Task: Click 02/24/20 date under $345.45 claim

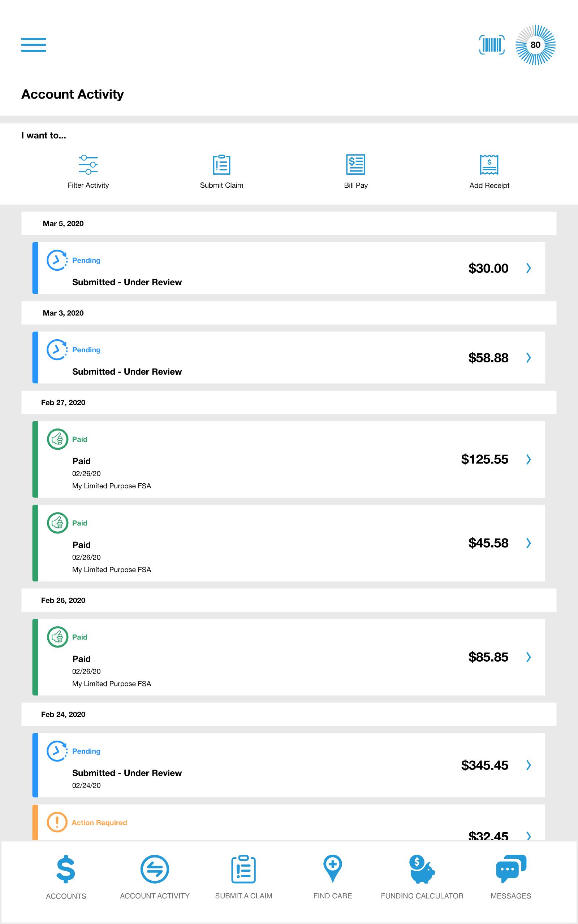Action: pos(86,785)
